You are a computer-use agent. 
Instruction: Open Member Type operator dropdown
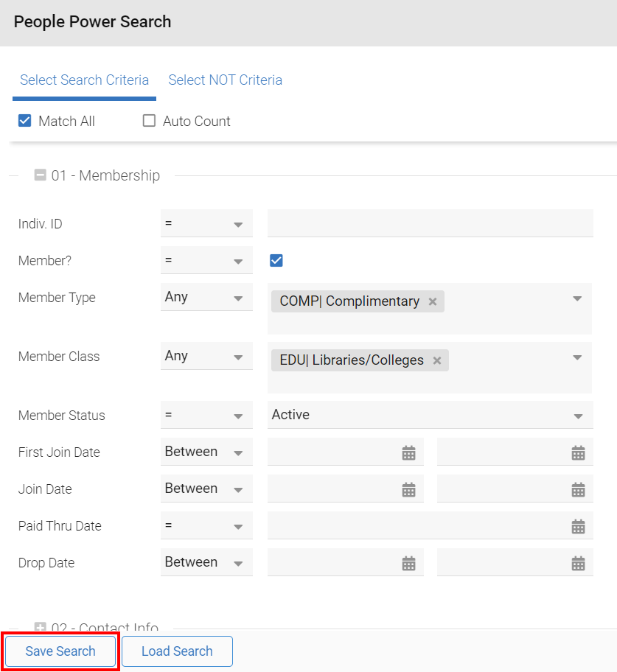pos(206,297)
